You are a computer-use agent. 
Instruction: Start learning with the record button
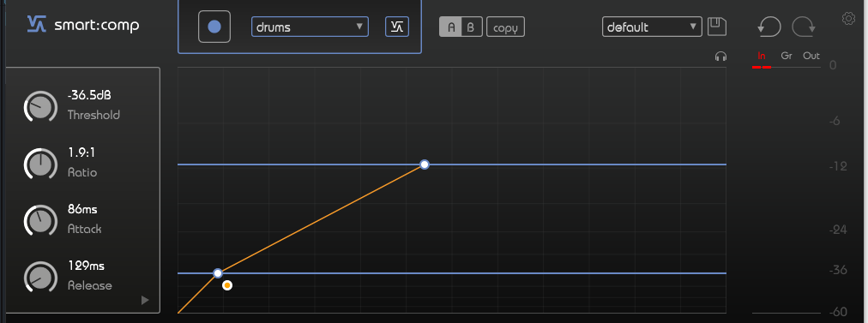pos(214,27)
